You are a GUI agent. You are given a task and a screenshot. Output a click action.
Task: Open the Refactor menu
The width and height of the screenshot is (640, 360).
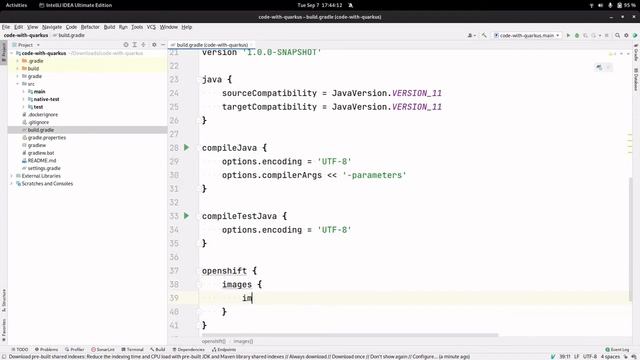click(x=90, y=27)
